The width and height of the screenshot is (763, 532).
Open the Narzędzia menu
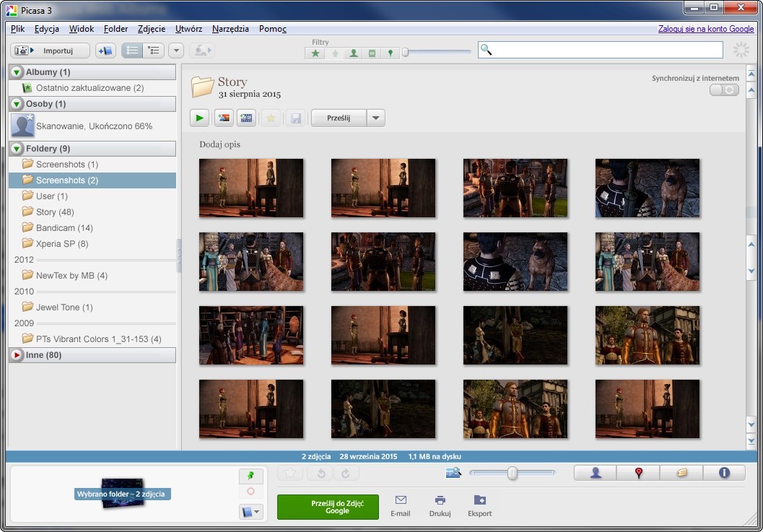(230, 29)
